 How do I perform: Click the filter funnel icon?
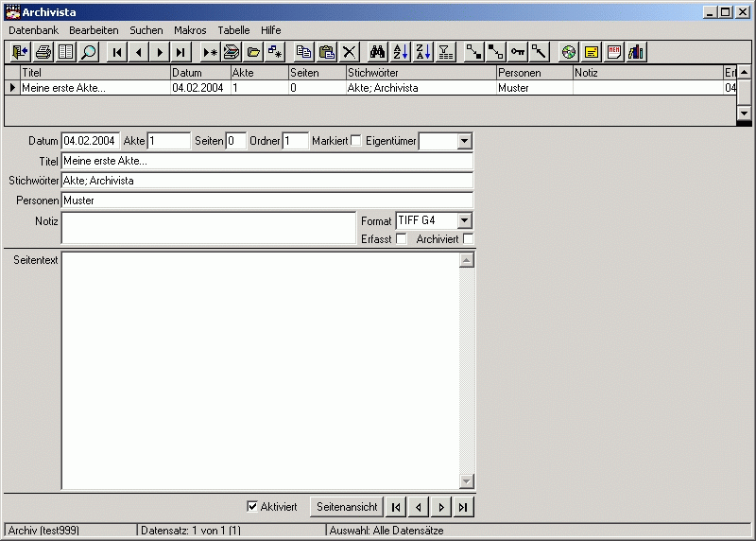(445, 52)
